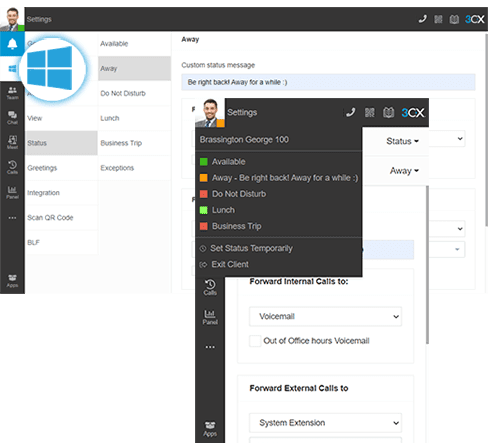Viewport: 491px width, 443px height.
Task: Select Available in the back window status list
Action: (134, 44)
